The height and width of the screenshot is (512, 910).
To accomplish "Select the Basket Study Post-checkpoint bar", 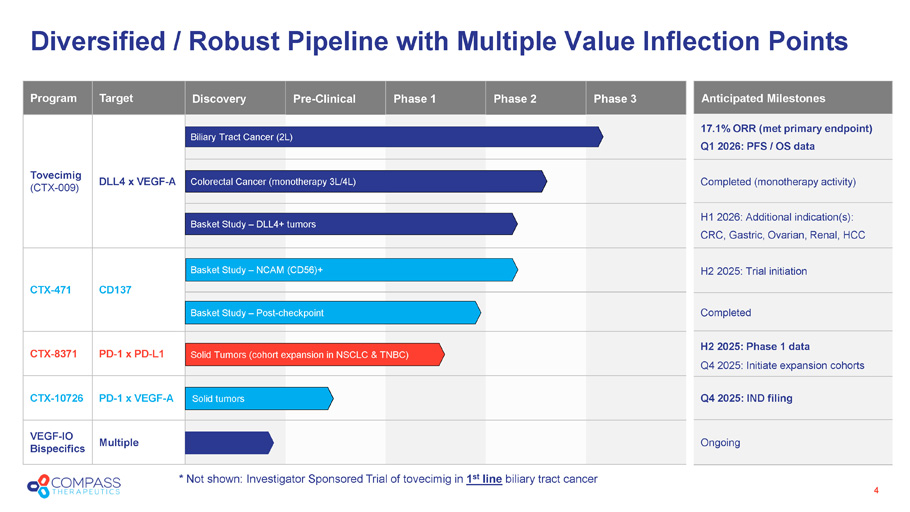I will [x=332, y=313].
